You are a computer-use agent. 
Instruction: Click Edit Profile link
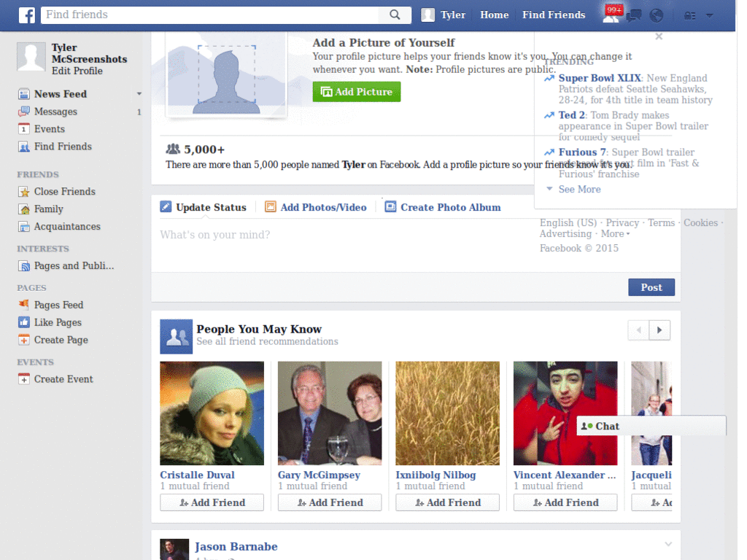(x=77, y=71)
